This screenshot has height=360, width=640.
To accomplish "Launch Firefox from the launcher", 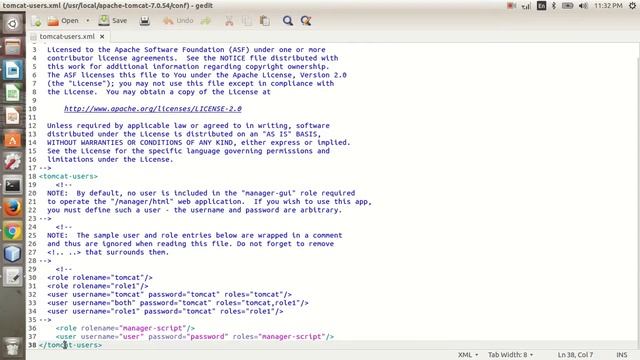I will point(13,209).
